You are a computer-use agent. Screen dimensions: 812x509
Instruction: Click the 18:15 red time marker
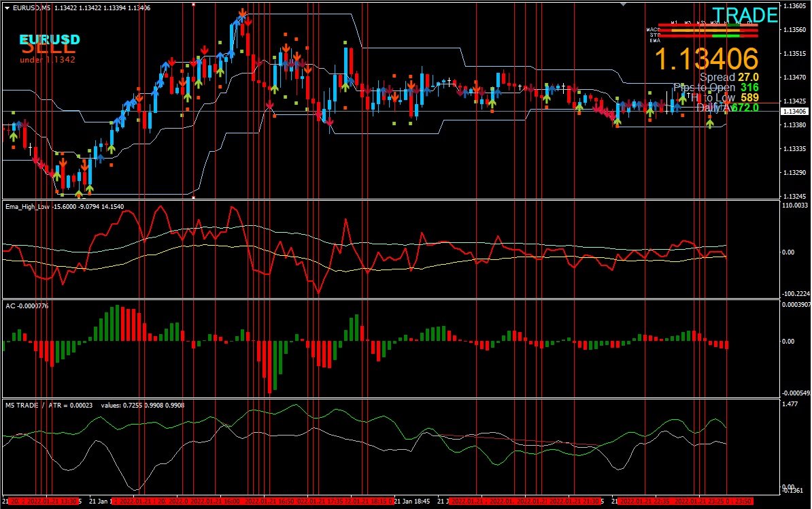[368, 502]
